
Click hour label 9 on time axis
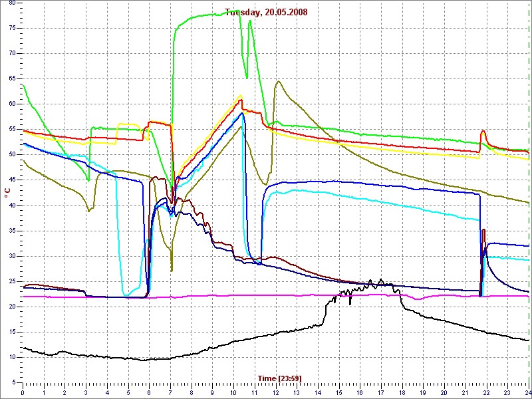point(212,393)
